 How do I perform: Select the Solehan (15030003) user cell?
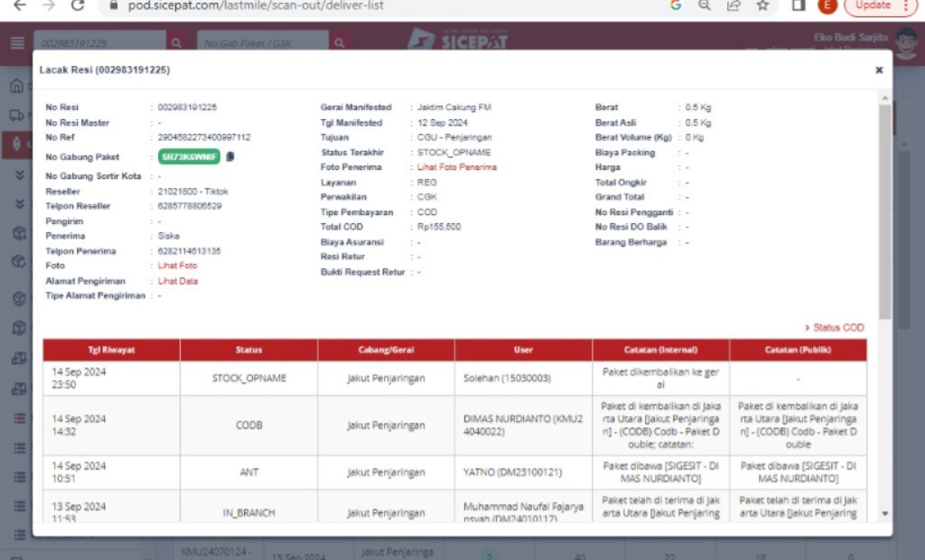coord(523,378)
